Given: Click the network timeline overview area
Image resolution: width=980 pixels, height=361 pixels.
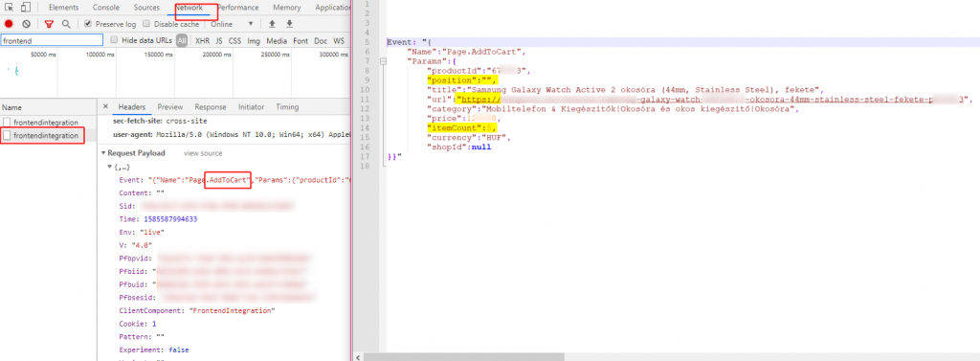Looking at the screenshot, I should 174,73.
